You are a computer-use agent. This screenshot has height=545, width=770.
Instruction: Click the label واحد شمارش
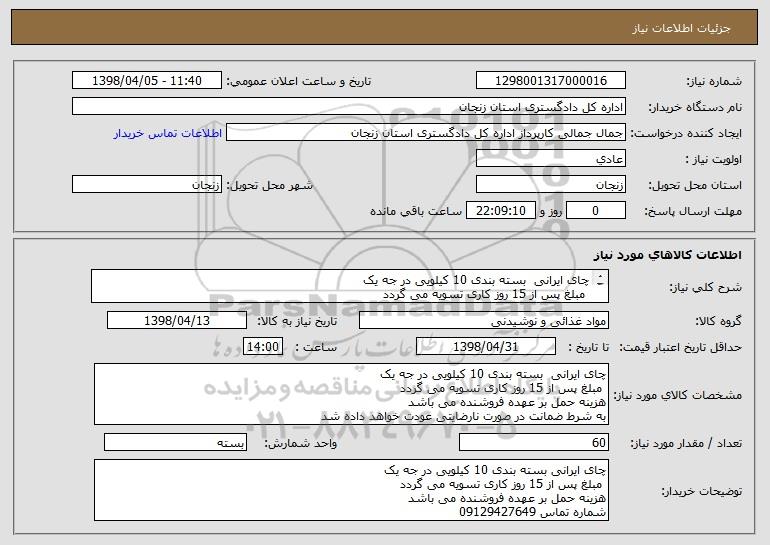(x=301, y=443)
